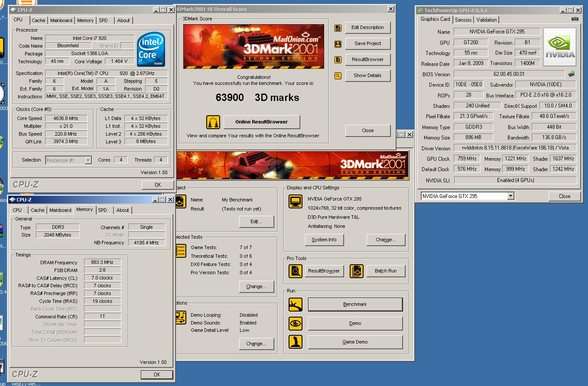Image resolution: width=588 pixels, height=386 pixels.
Task: Click the Selected Tests list icon
Action: [180, 250]
